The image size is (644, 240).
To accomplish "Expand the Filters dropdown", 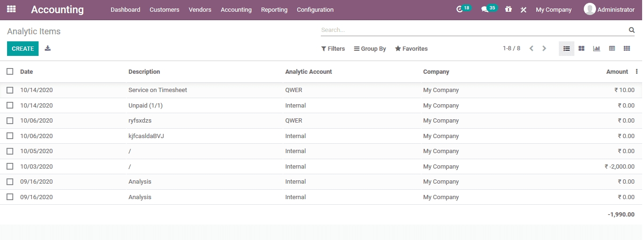I will click(x=333, y=49).
